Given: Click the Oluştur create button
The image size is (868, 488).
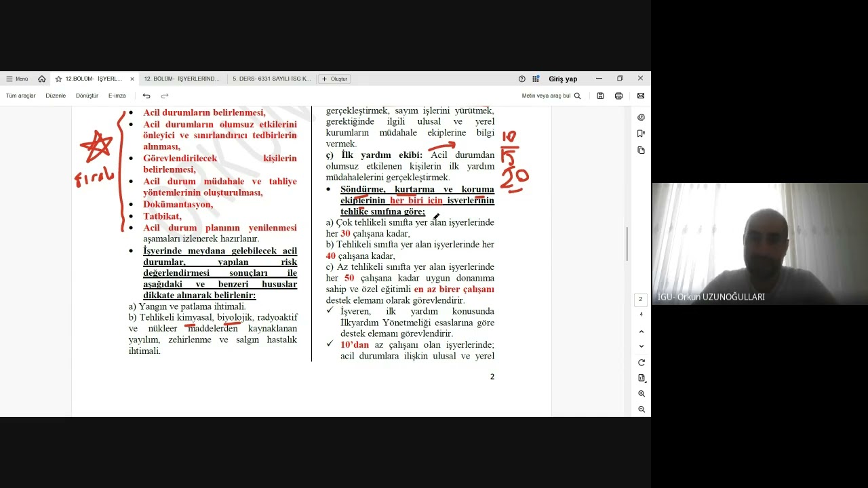Looking at the screenshot, I should pos(334,79).
